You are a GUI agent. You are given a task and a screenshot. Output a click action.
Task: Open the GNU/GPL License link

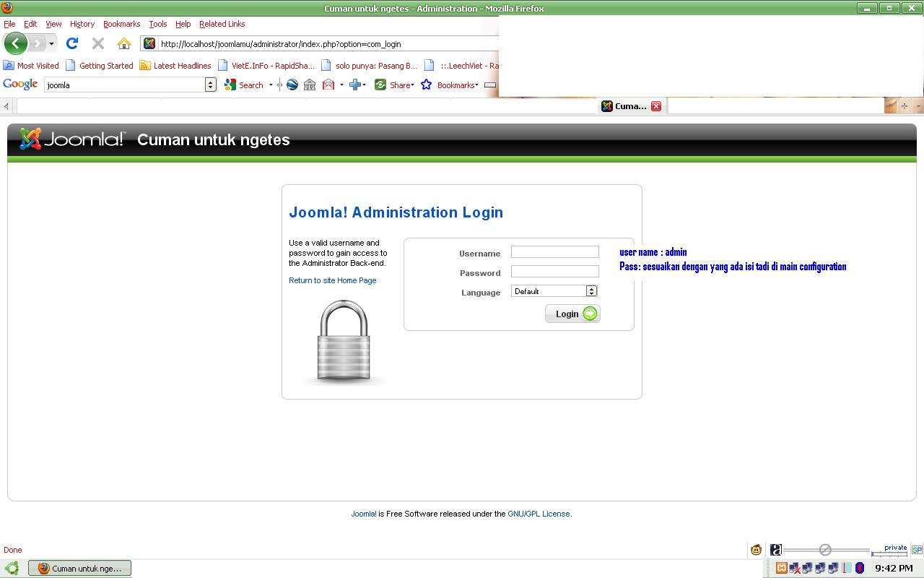[539, 514]
